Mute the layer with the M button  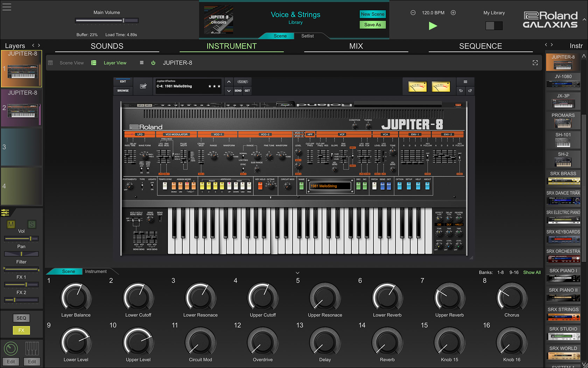point(11,224)
